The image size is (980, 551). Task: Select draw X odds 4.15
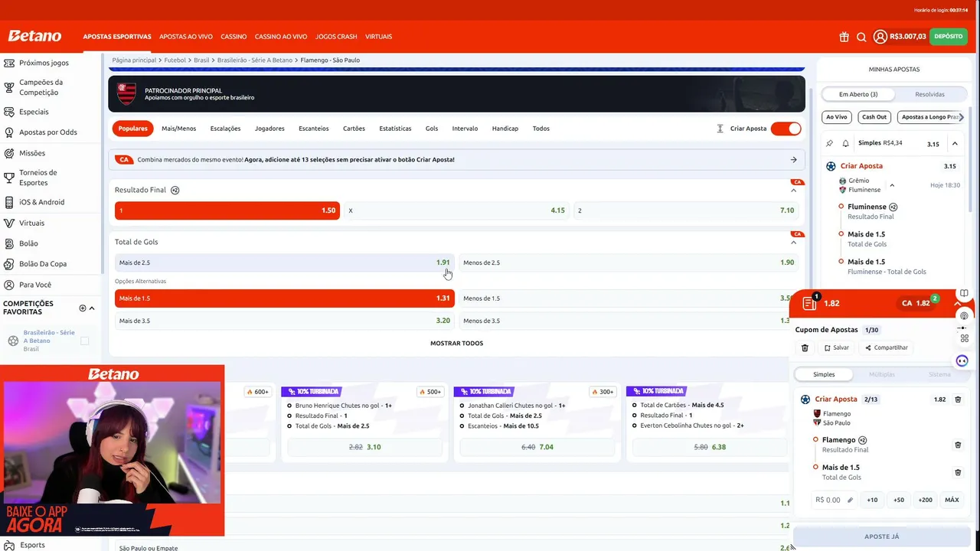coord(456,210)
